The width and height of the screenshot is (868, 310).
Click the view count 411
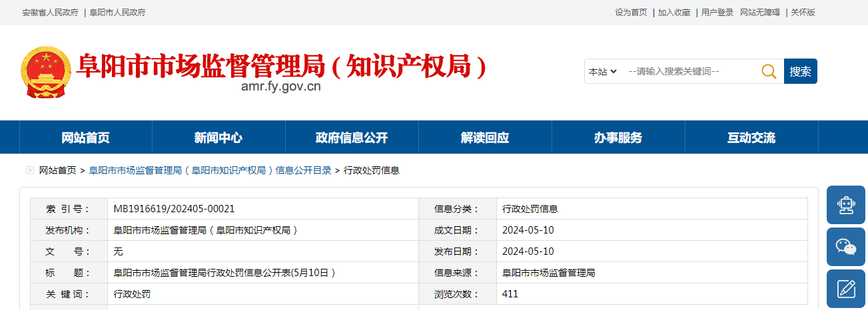(x=510, y=294)
